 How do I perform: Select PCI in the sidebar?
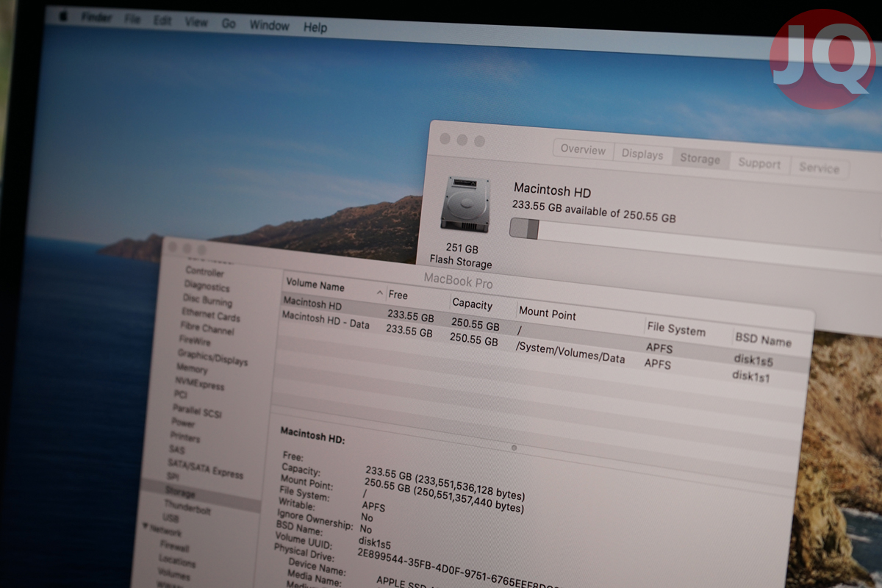pos(180,395)
